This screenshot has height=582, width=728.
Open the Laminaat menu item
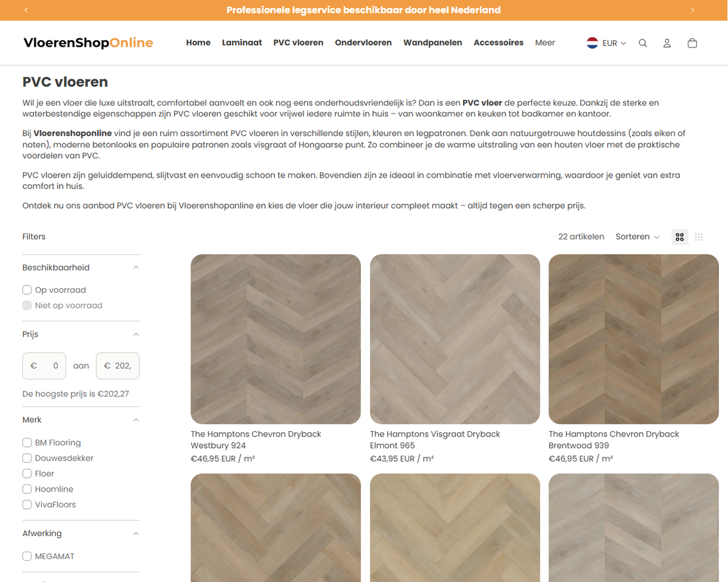242,42
